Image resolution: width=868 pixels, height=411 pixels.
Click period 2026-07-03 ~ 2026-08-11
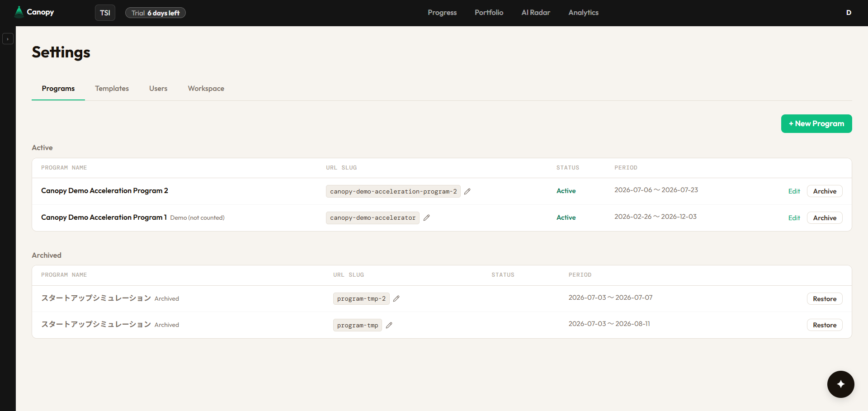(609, 324)
